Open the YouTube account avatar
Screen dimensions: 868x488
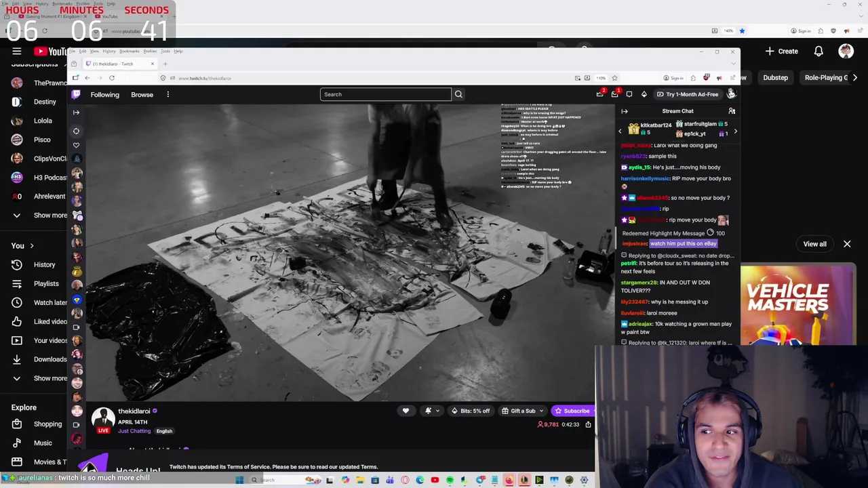846,52
